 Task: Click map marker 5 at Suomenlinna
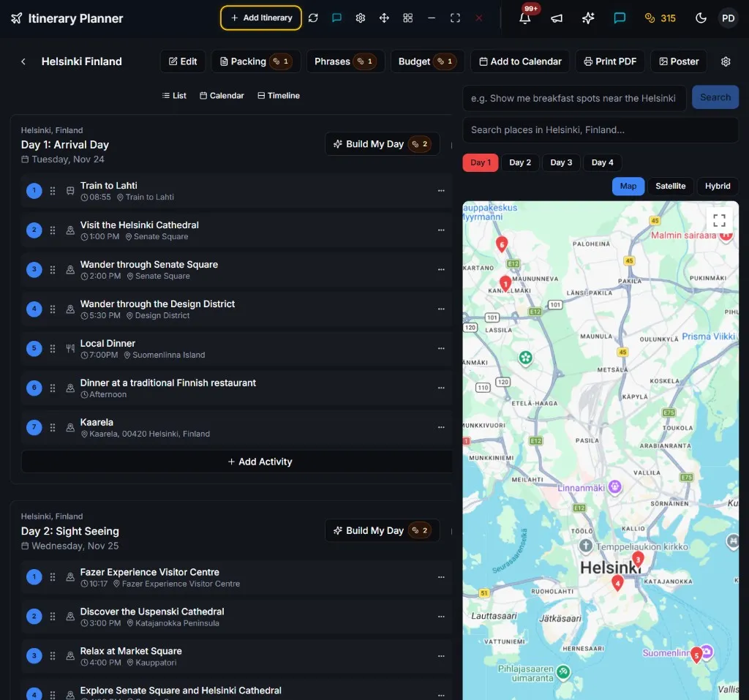pos(696,655)
